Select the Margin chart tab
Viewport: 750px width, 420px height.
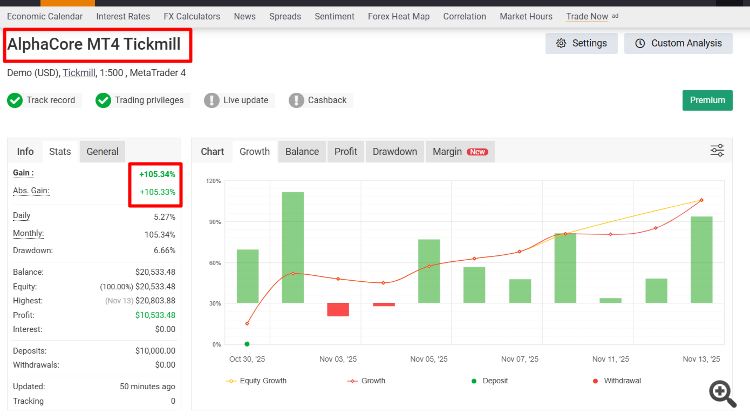coord(460,152)
